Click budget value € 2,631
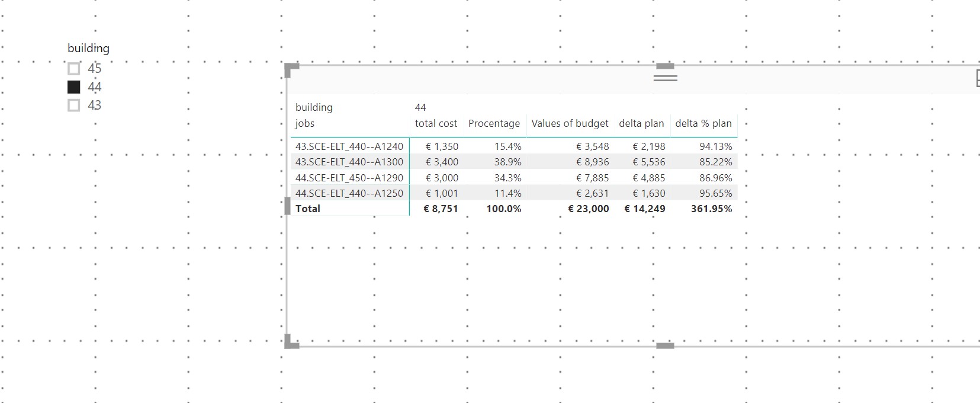 click(x=593, y=193)
